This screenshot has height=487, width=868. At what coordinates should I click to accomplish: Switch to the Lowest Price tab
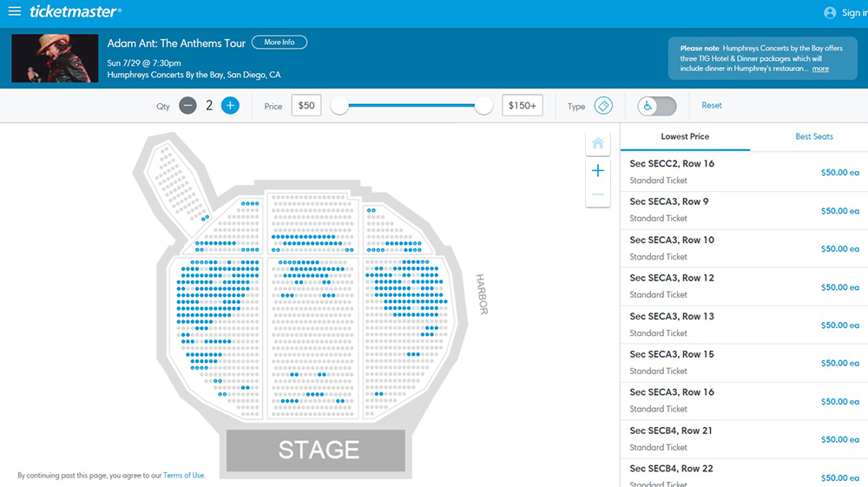[685, 136]
